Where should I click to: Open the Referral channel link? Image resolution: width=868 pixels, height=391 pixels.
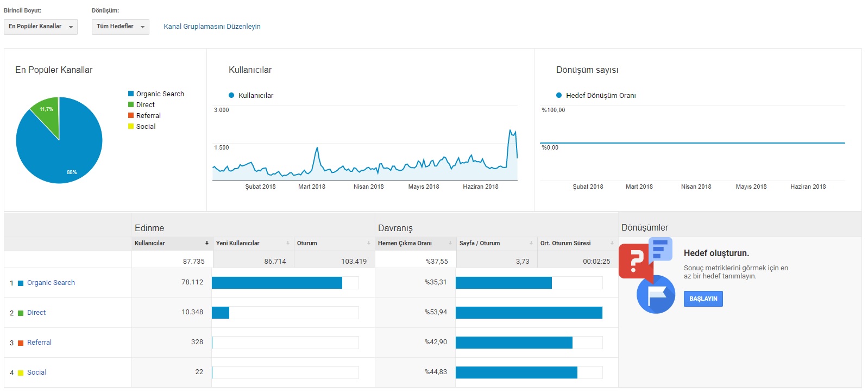tap(39, 343)
